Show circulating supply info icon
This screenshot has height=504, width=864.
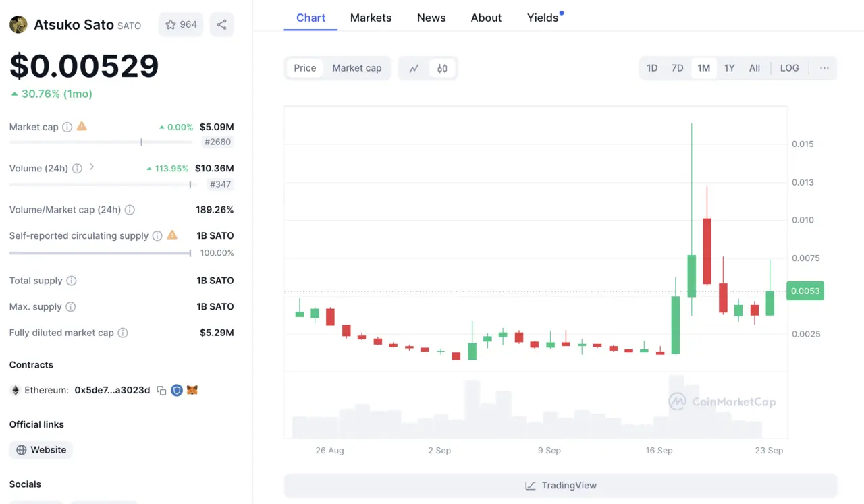click(x=157, y=236)
